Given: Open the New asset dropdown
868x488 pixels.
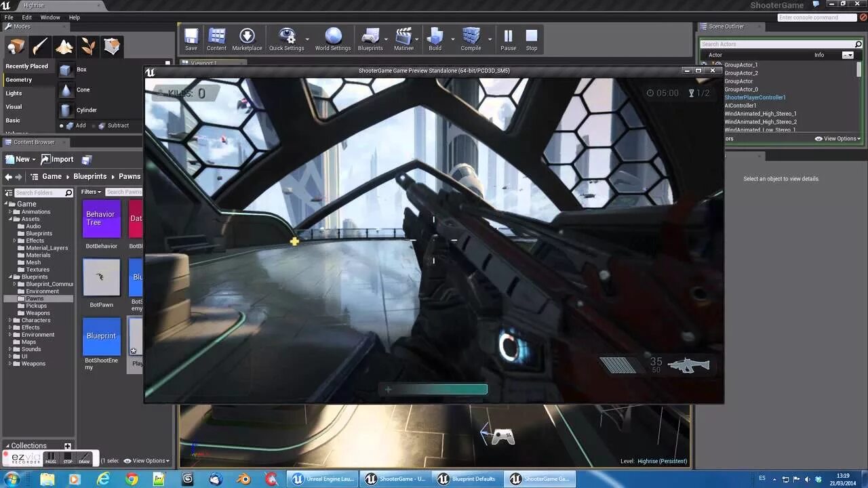Looking at the screenshot, I should pyautogui.click(x=20, y=159).
